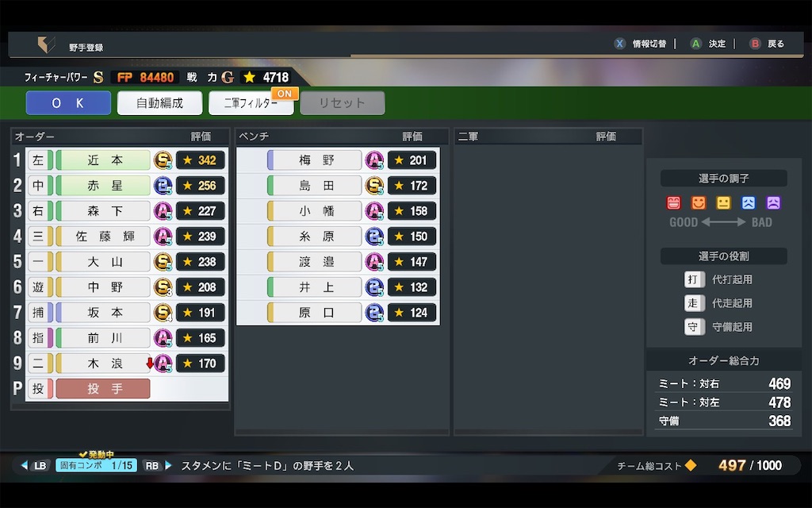Select designated hitter 前川
Viewport: 812px width, 508px height.
point(103,338)
